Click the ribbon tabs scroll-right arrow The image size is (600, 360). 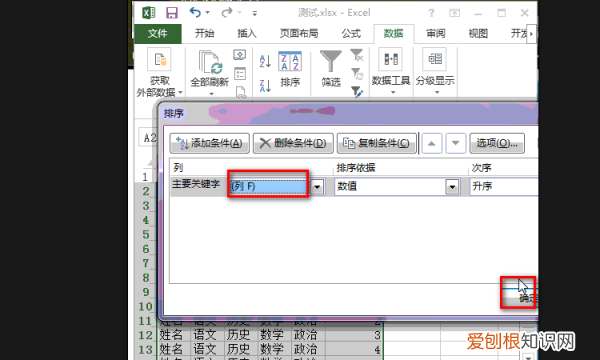[531, 34]
